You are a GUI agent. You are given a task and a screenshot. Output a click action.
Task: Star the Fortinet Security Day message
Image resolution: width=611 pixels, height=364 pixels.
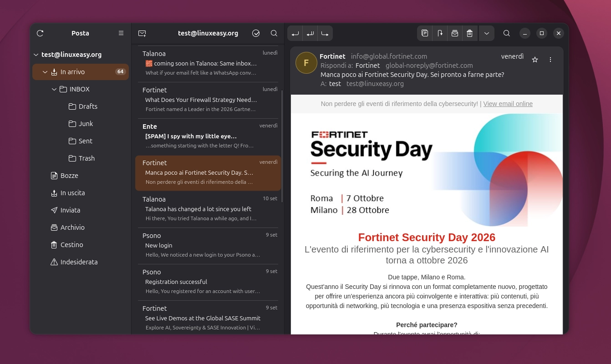[x=535, y=60]
